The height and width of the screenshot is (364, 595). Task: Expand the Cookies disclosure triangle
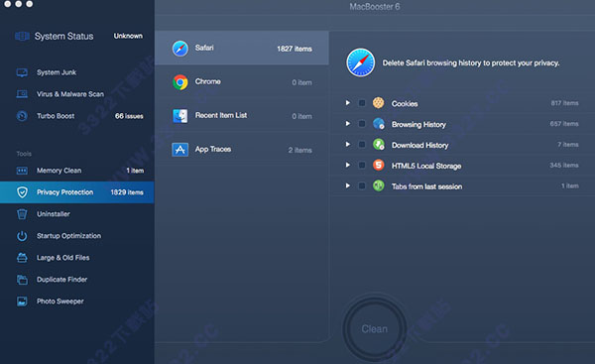tap(348, 103)
